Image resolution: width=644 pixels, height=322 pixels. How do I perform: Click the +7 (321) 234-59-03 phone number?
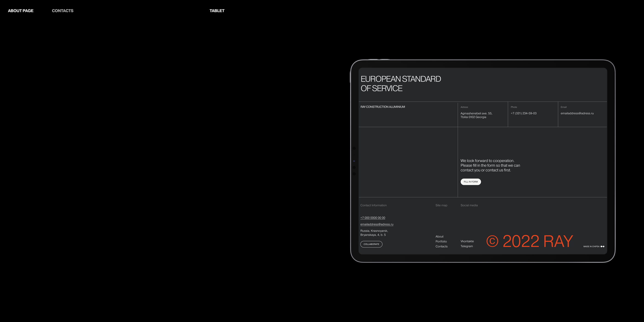tap(523, 113)
